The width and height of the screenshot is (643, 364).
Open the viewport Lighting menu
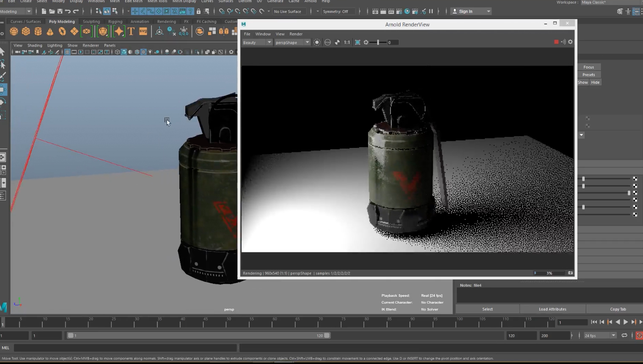55,45
